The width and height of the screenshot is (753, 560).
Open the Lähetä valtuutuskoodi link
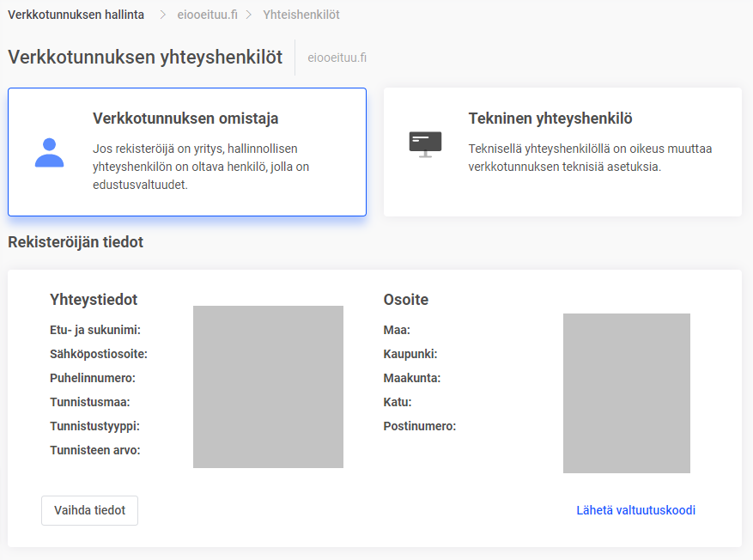click(635, 510)
